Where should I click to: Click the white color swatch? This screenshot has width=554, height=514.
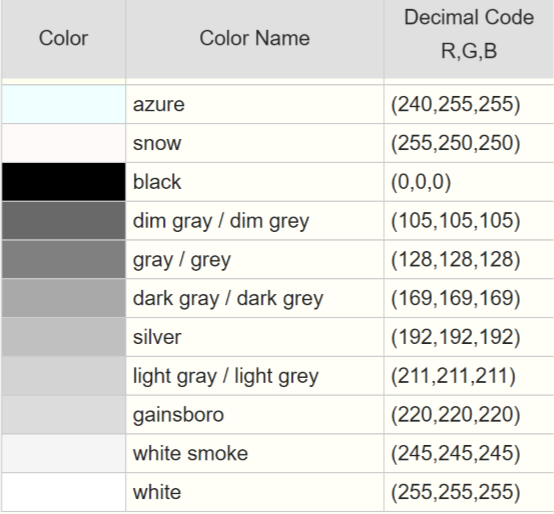coord(64,492)
